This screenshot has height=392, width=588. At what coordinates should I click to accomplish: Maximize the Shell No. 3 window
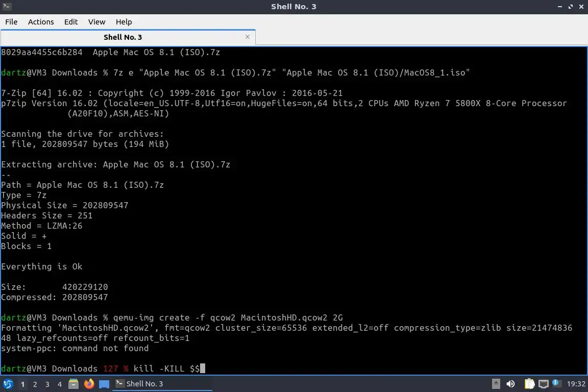pos(570,6)
